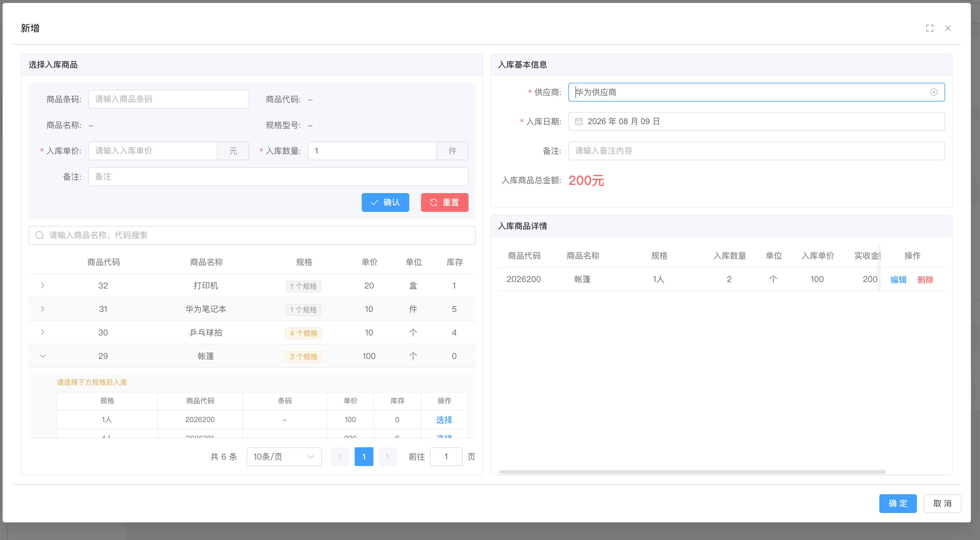
Task: Click the red 重置 button
Action: click(444, 203)
